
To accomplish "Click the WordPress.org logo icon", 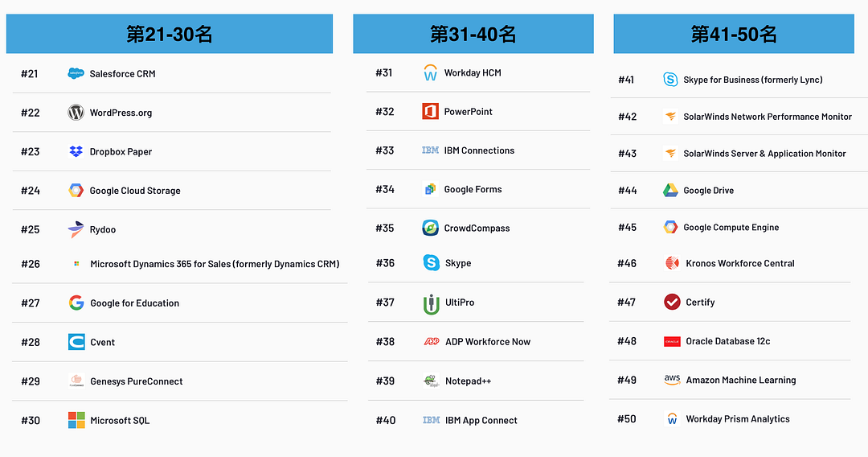I will tap(76, 113).
